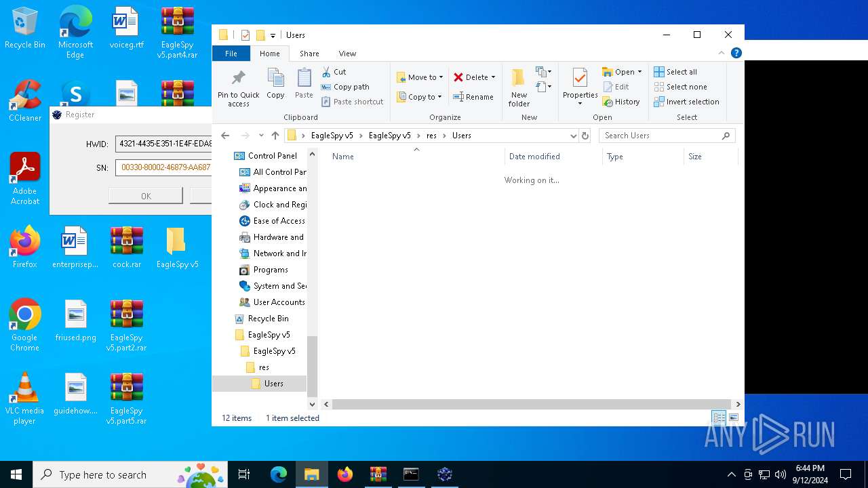
Task: Open Google Chrome desktop shortcut
Action: [25, 325]
